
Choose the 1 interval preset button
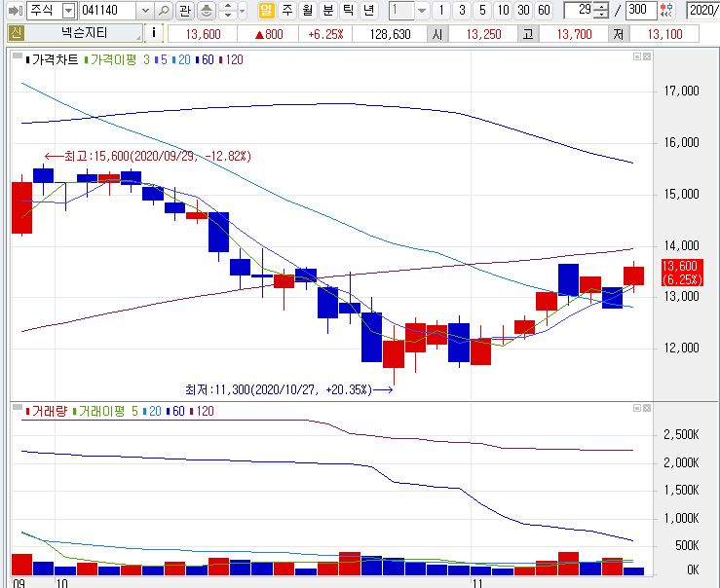(441, 10)
